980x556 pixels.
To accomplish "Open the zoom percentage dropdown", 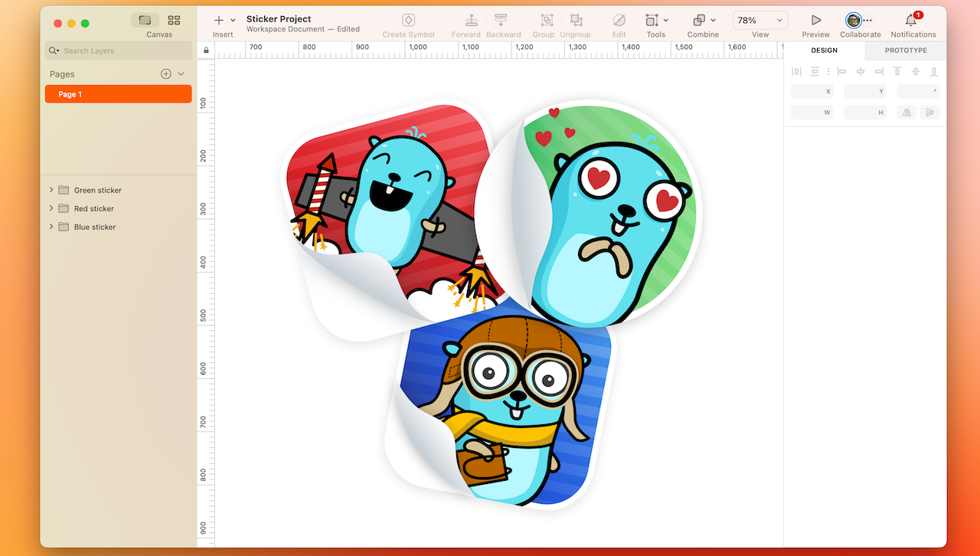I will pos(759,20).
